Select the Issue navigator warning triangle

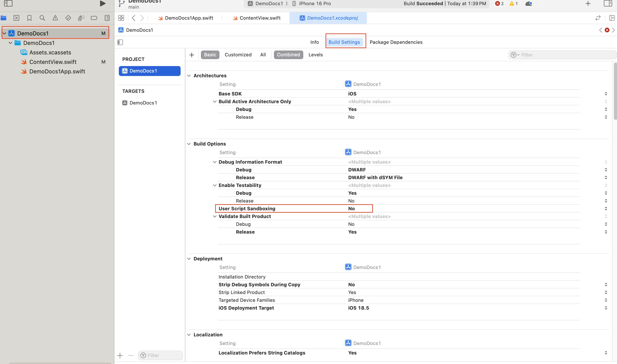pos(55,18)
